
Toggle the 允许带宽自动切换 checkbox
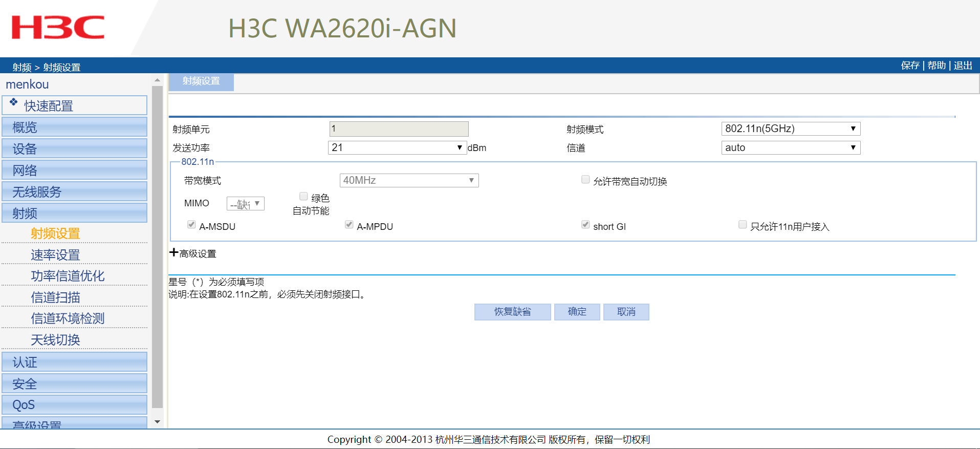[x=585, y=179]
